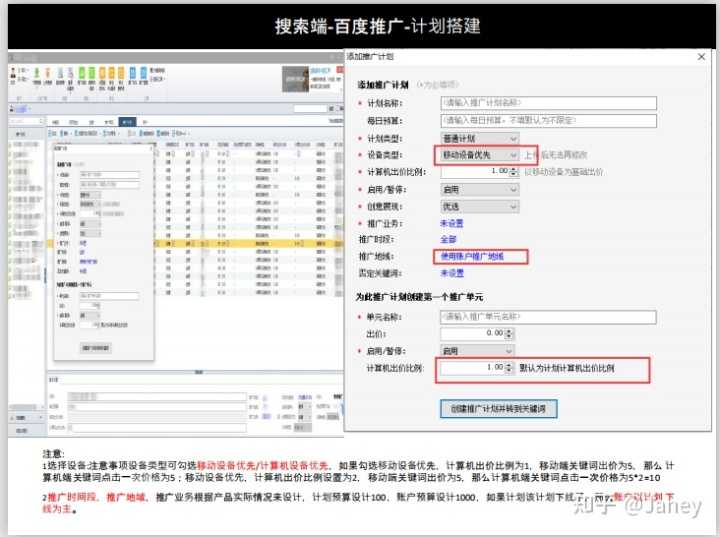The width and height of the screenshot is (720, 537).
Task: Open the 计划类型 dropdown showing 普通计划
Action: point(480,138)
